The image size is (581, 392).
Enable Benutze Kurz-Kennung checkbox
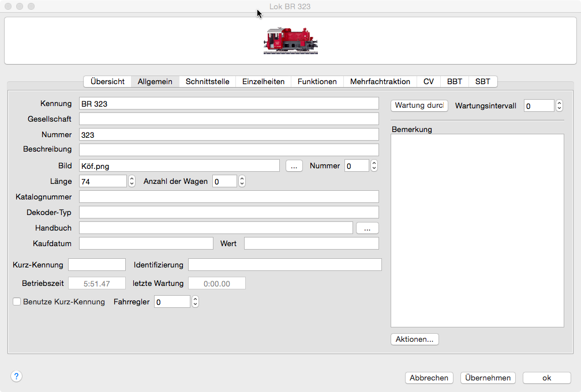[x=17, y=301]
